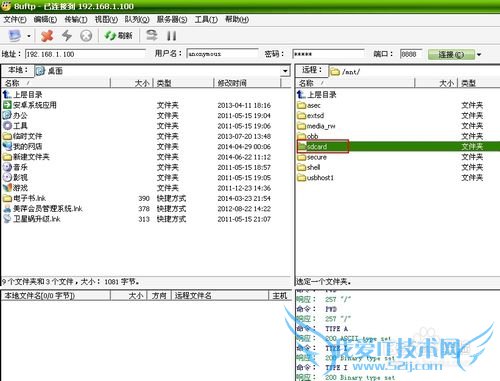Click queue column 本地文件名 header
This screenshot has height=381, width=500.
56,295
